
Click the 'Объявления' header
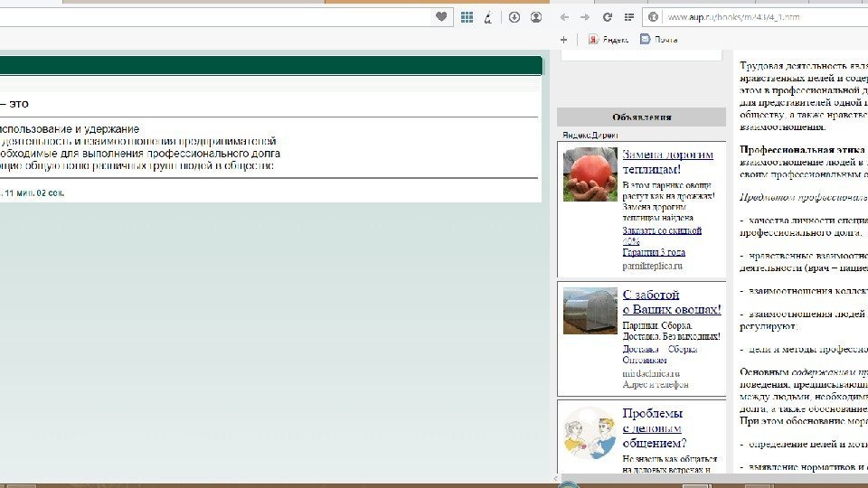point(642,117)
